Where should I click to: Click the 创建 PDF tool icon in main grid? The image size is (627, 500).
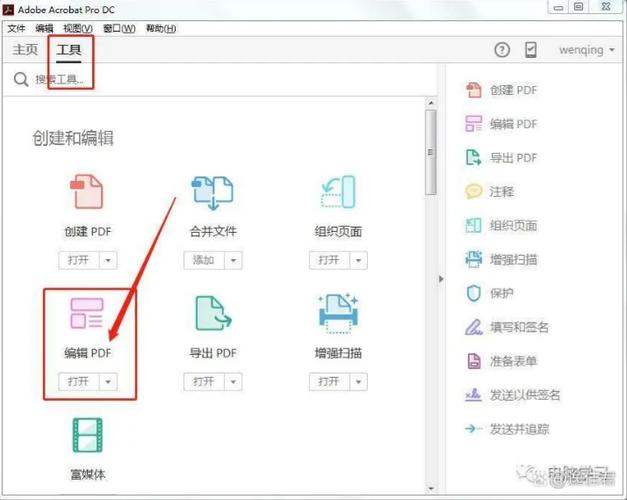pos(87,192)
